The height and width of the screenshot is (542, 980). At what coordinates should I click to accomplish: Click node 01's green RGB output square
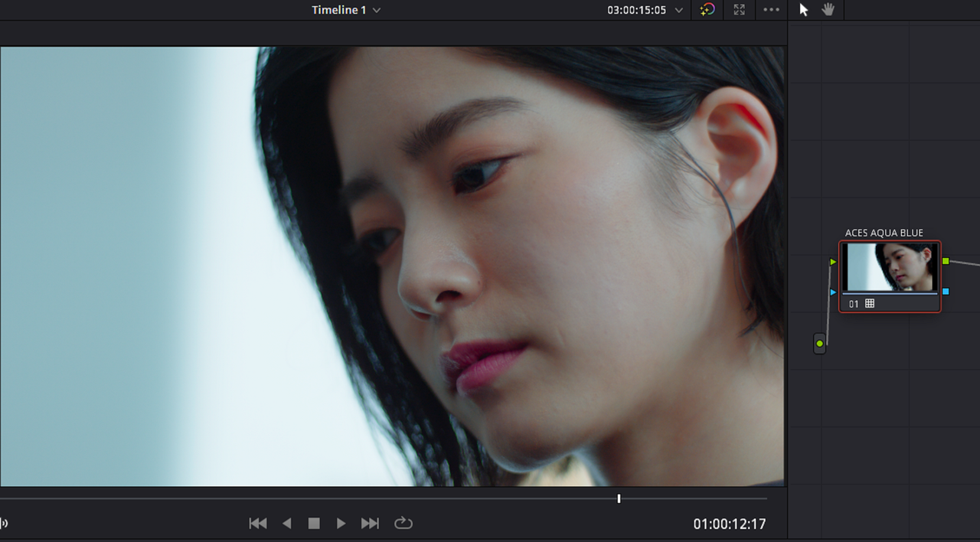[x=946, y=261]
